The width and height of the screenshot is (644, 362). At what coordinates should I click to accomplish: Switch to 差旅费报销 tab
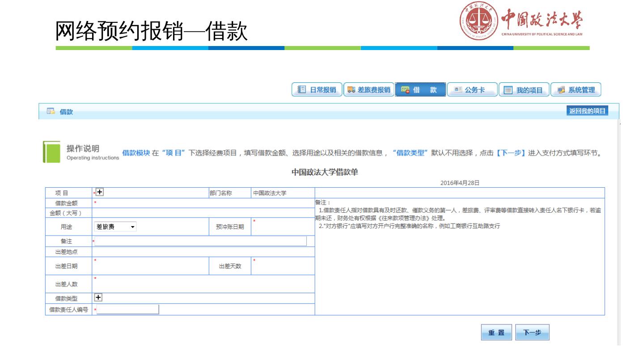point(369,90)
